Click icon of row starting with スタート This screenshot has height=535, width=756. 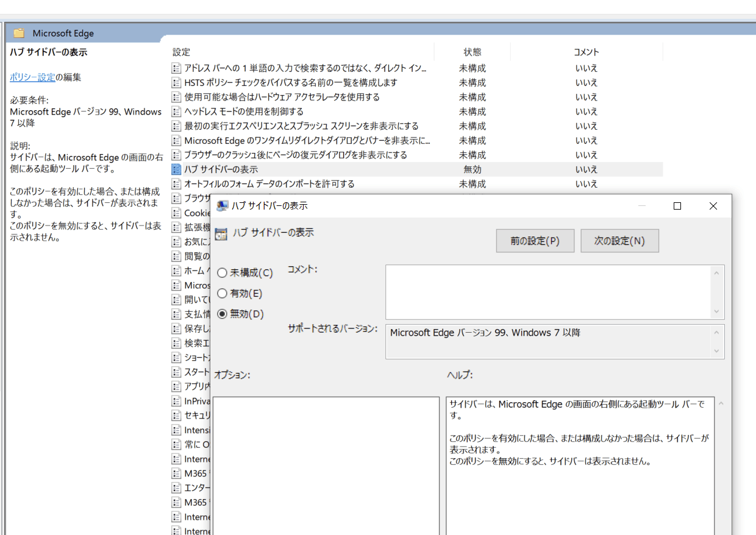[x=177, y=372]
